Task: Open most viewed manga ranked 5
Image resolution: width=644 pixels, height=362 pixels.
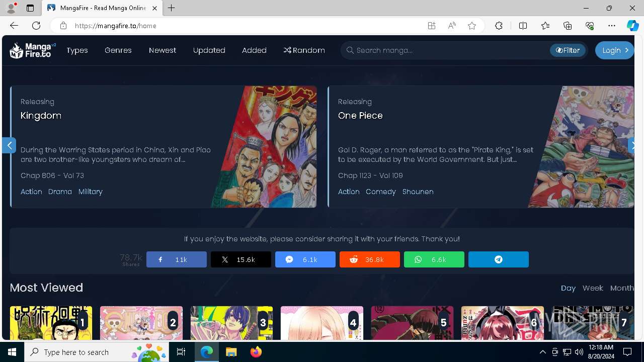Action: point(412,323)
